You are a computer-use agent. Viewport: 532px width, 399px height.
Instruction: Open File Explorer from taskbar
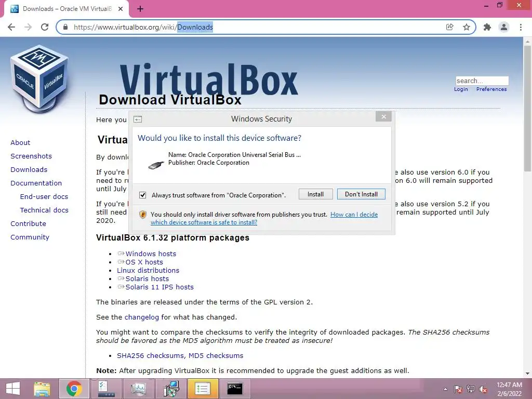pyautogui.click(x=42, y=389)
